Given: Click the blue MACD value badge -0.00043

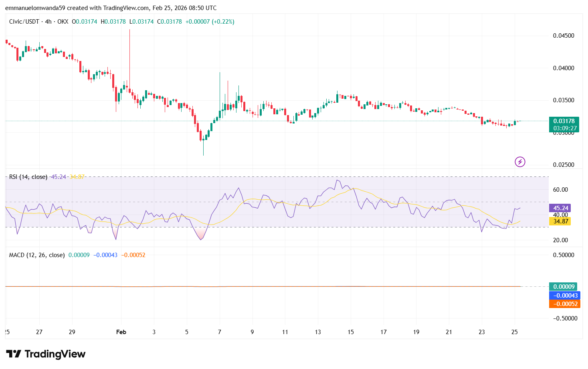Looking at the screenshot, I should [565, 295].
